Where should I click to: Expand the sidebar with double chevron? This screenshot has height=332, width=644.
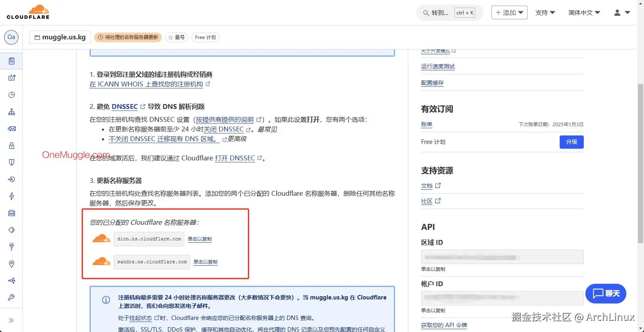[x=11, y=320]
